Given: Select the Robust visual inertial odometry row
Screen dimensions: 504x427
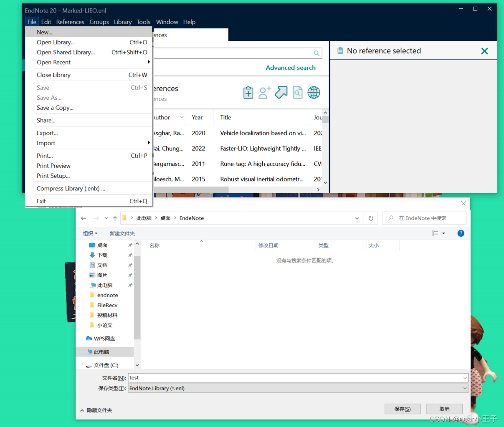Looking at the screenshot, I should tap(237, 179).
